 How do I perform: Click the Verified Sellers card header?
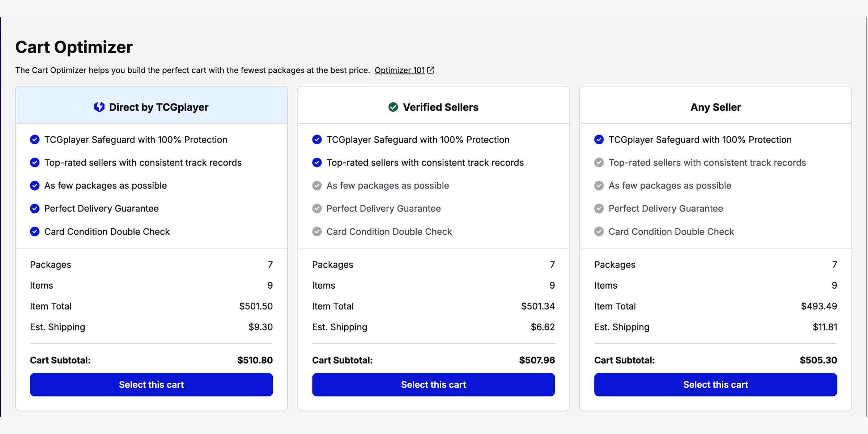(441, 107)
